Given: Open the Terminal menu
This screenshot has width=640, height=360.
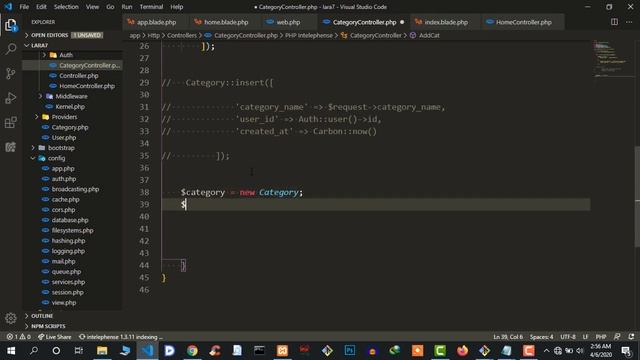Looking at the screenshot, I should pyautogui.click(x=151, y=7).
